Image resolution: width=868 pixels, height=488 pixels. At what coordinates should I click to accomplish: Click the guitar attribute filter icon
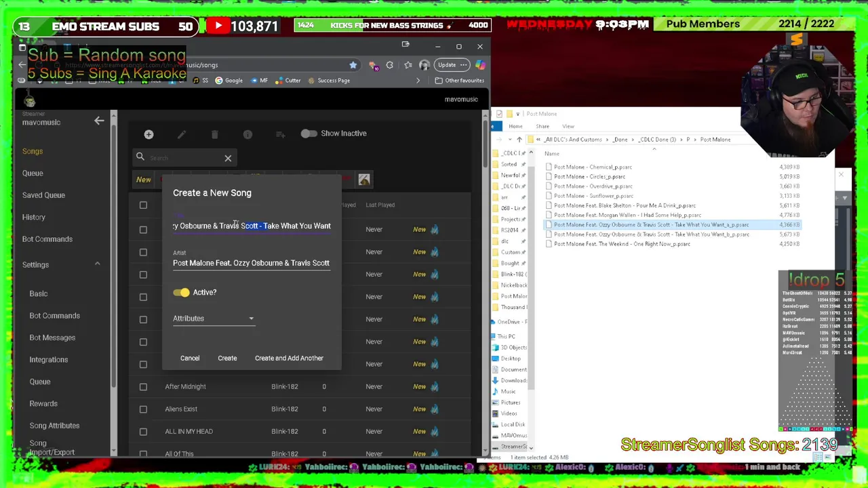(364, 180)
